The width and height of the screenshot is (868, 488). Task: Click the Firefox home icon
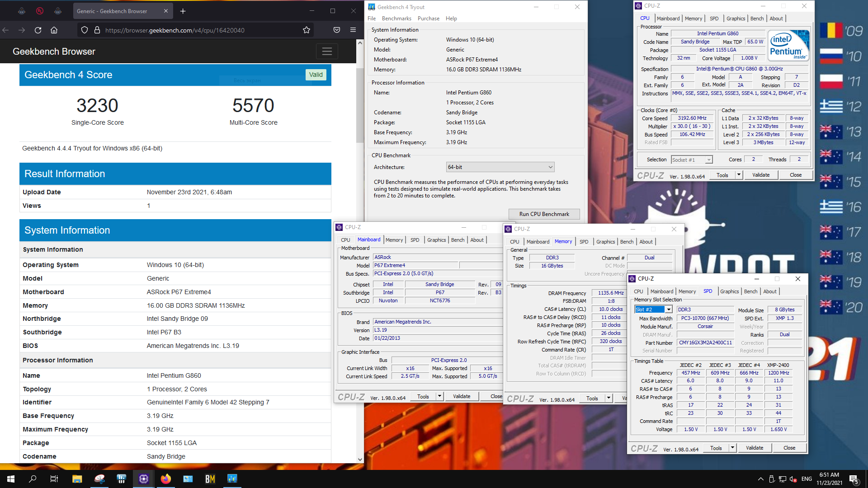point(54,30)
